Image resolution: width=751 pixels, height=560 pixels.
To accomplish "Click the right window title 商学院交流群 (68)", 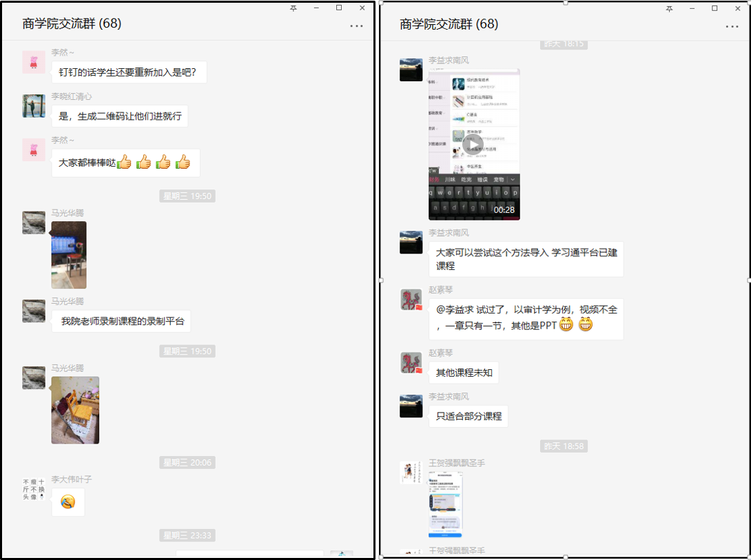I will (x=449, y=24).
